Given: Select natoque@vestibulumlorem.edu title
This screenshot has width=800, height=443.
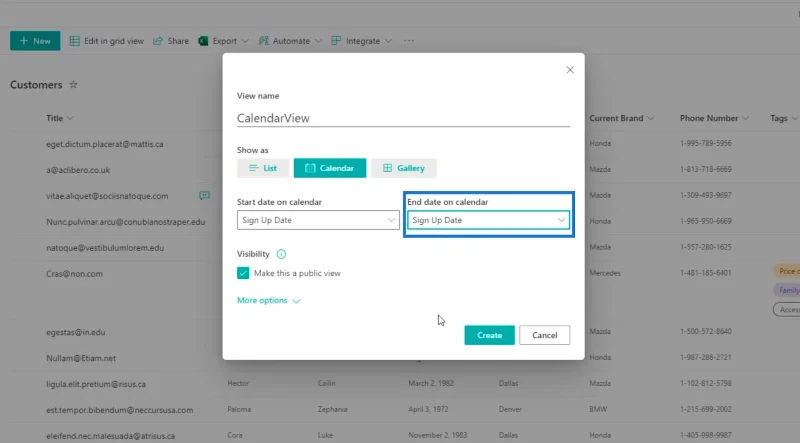Looking at the screenshot, I should pyautogui.click(x=105, y=248).
